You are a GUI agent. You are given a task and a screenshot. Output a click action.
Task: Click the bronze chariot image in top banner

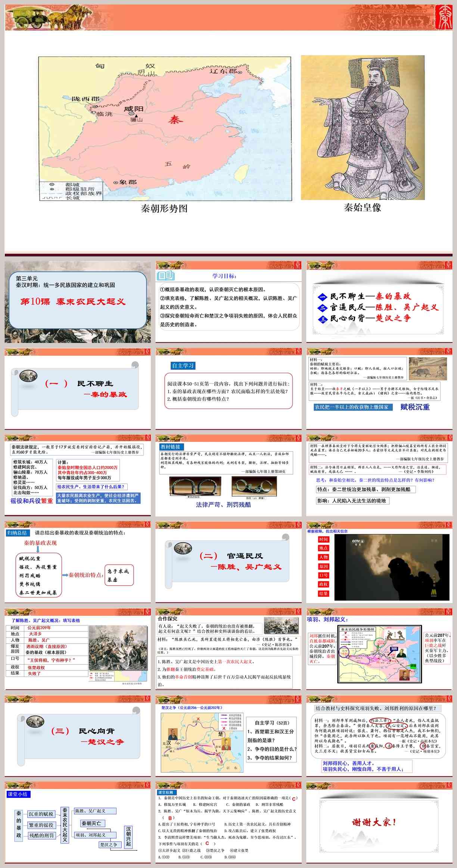click(x=49, y=18)
